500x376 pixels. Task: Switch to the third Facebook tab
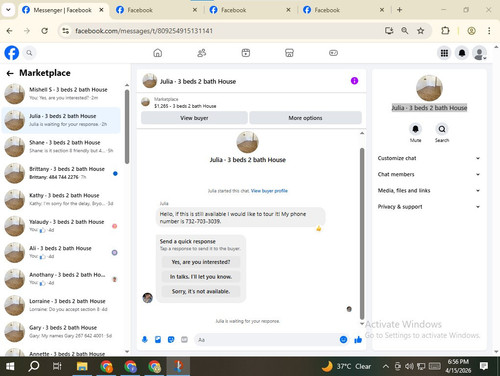pos(250,10)
